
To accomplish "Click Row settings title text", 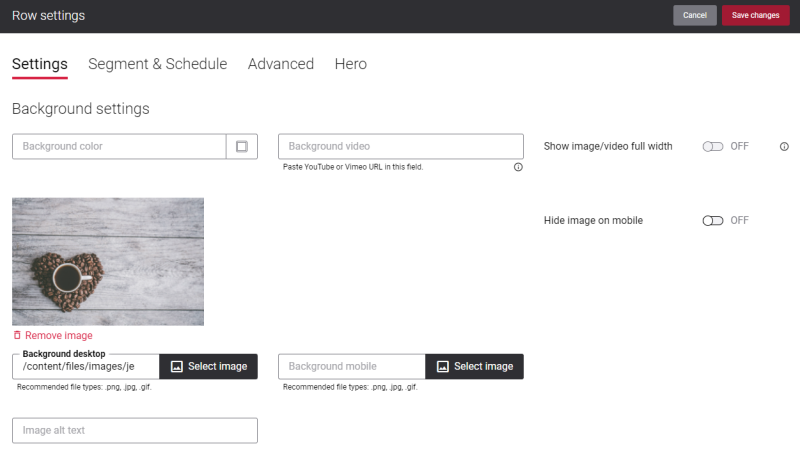I will pyautogui.click(x=48, y=15).
